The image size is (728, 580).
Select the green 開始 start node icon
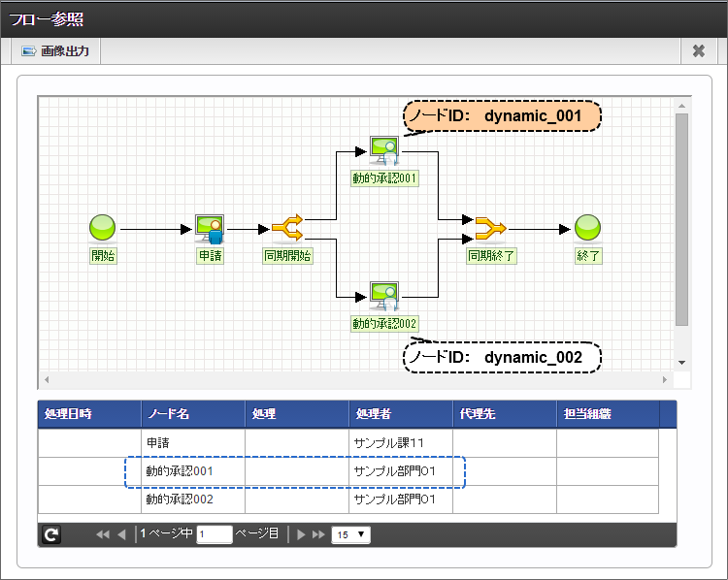click(102, 228)
